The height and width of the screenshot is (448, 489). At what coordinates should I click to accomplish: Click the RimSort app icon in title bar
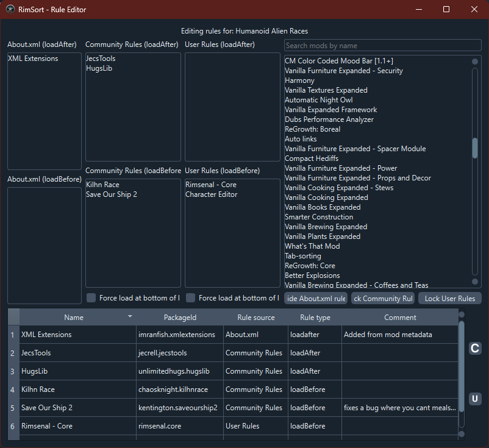10,9
